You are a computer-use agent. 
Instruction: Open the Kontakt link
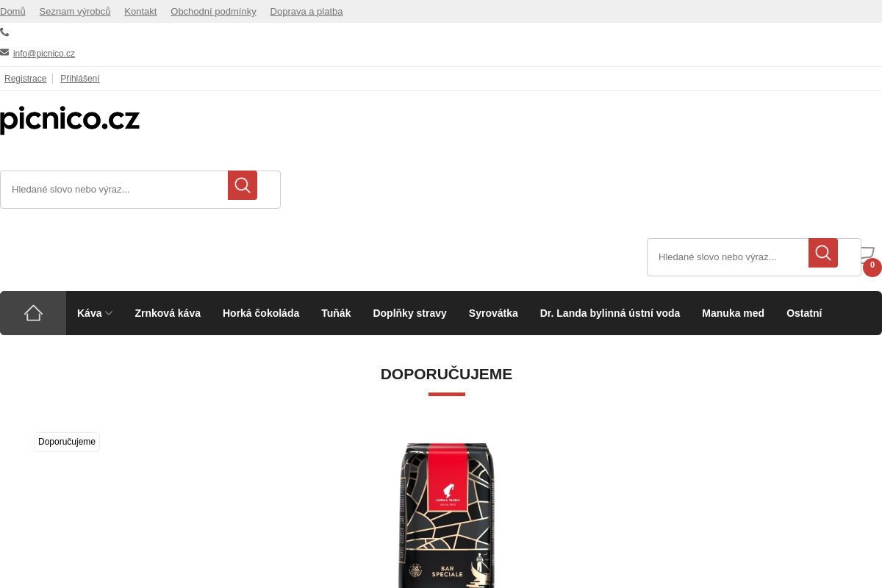click(x=140, y=11)
